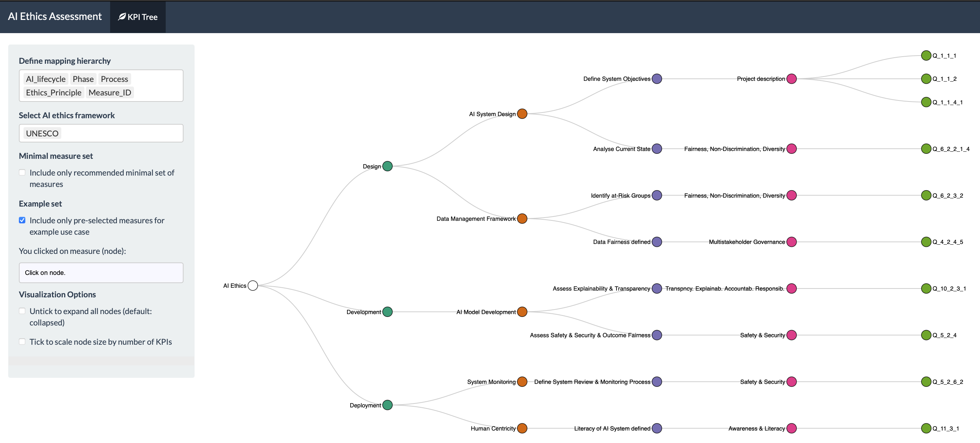Click the white AI Ethics root node
Viewport: 980px width, 443px height.
pos(253,286)
